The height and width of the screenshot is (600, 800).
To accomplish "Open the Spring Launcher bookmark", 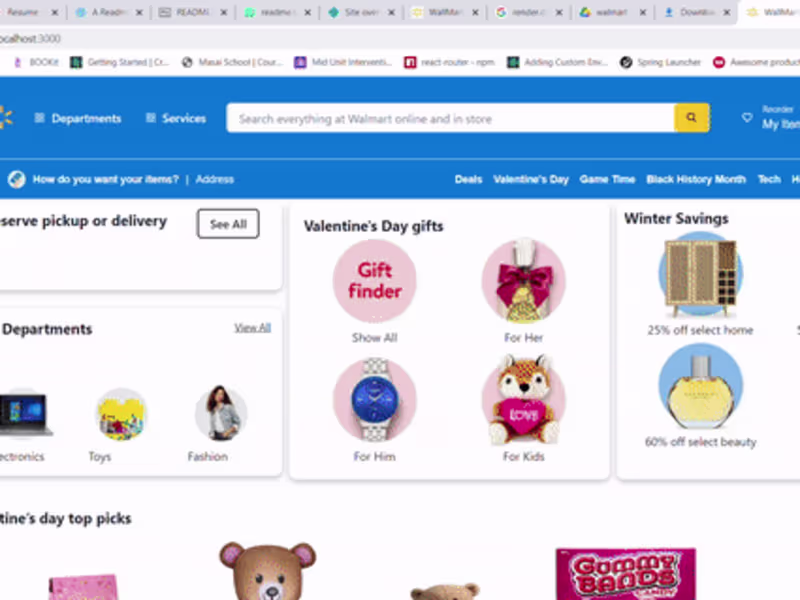I will click(661, 62).
